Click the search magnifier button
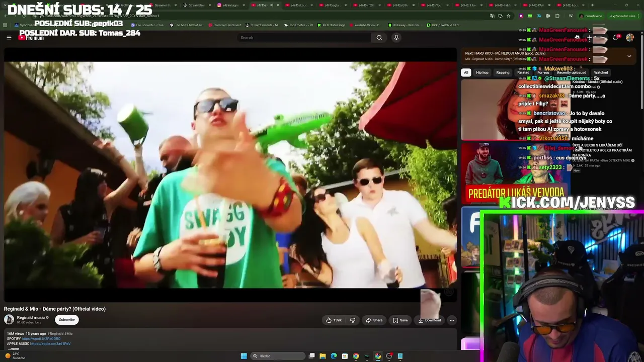This screenshot has height=362, width=644. point(379,37)
